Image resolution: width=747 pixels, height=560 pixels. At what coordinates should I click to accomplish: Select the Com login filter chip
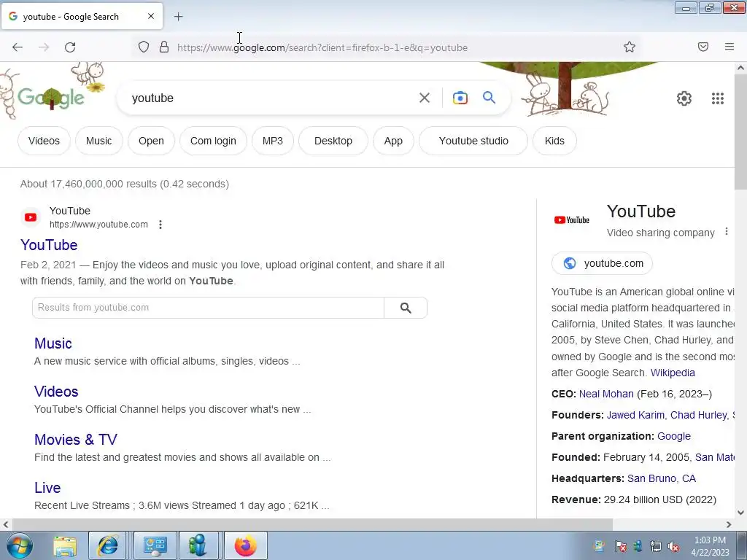tap(213, 141)
